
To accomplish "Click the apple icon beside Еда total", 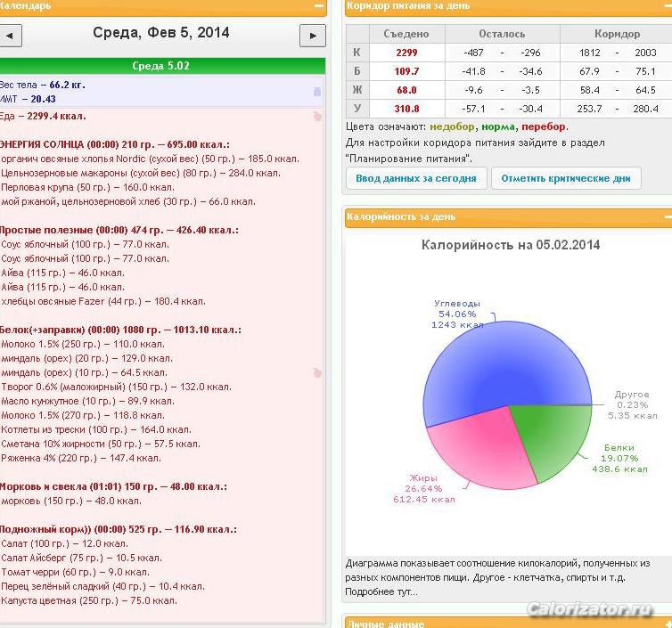I will point(317,116).
